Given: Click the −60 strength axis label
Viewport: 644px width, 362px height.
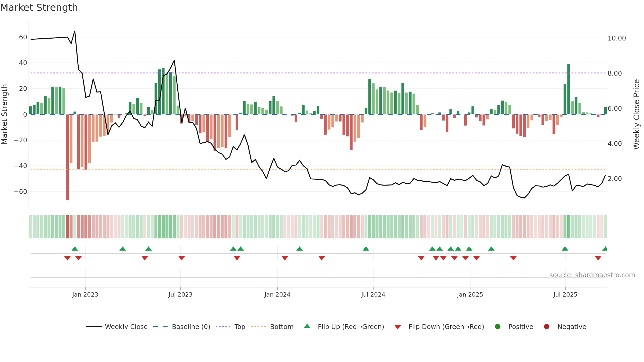Looking at the screenshot, I should (x=21, y=192).
